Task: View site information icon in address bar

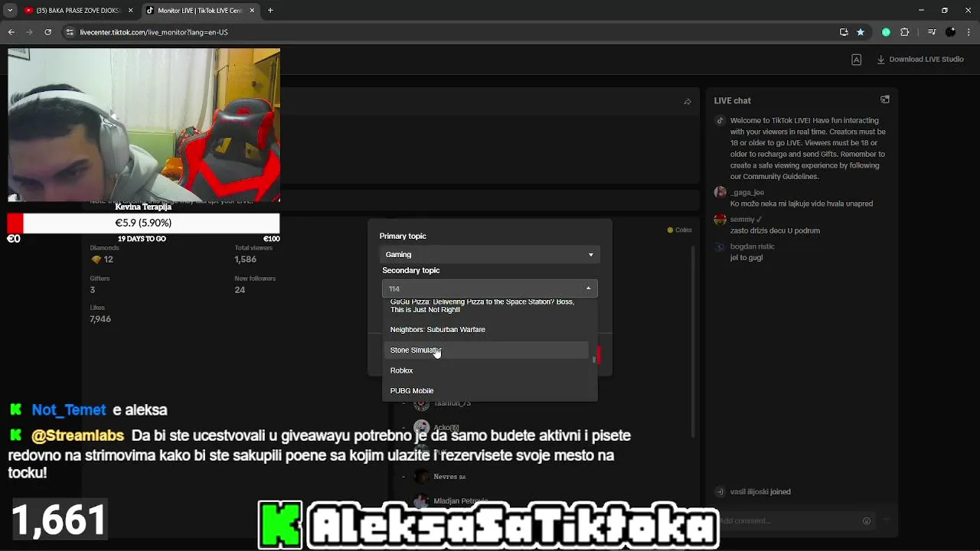Action: pos(70,32)
